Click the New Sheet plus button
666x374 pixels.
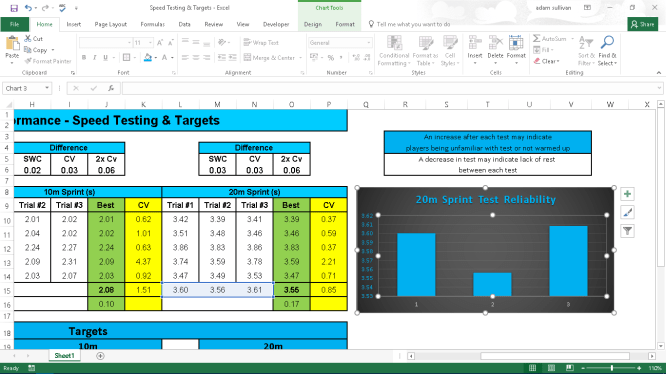[x=100, y=356]
